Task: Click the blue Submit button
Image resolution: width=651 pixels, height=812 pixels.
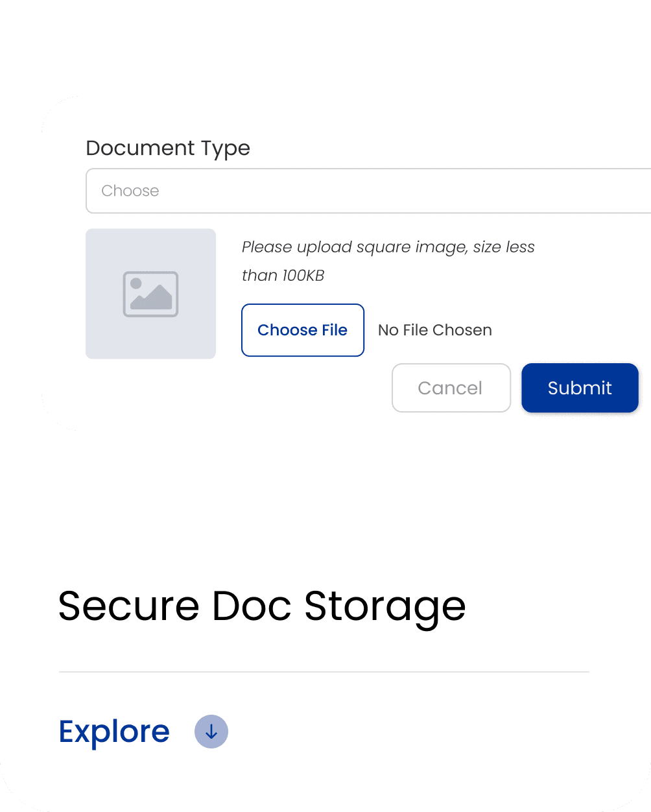Action: coord(580,388)
